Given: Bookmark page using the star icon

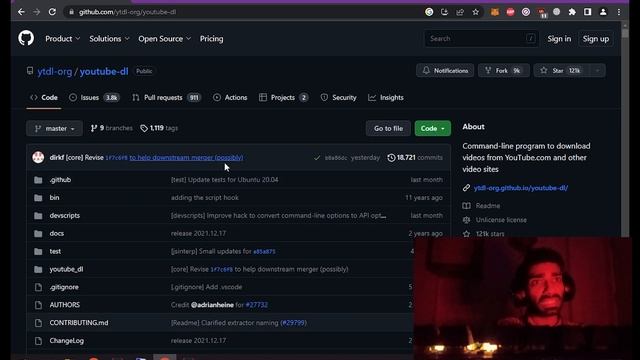Looking at the screenshot, I should pos(476,12).
